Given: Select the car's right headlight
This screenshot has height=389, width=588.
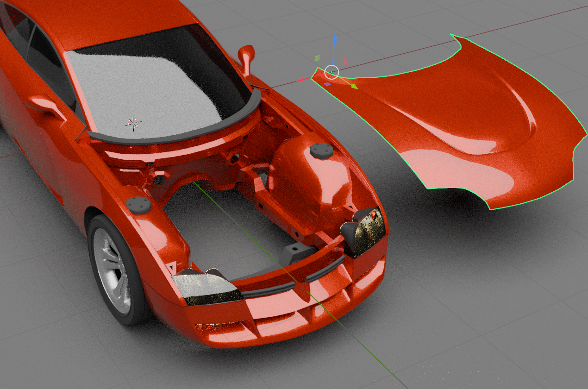Looking at the screenshot, I should pos(366,232).
